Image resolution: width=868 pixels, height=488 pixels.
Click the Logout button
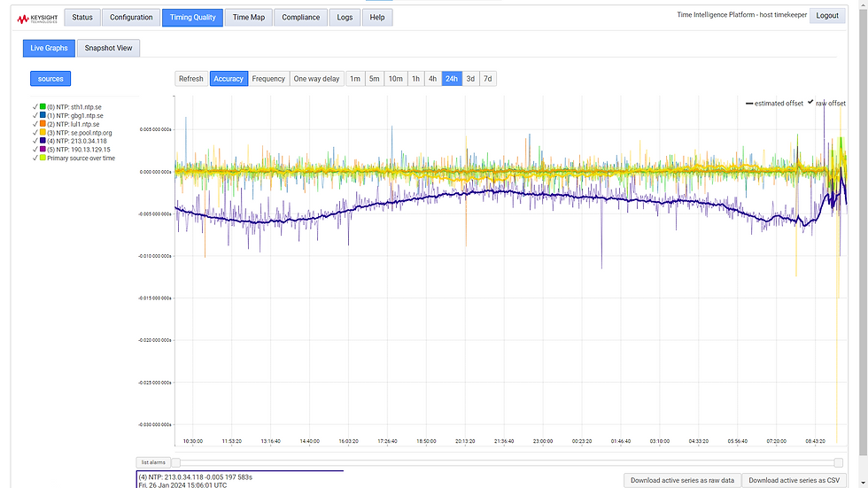(x=827, y=15)
